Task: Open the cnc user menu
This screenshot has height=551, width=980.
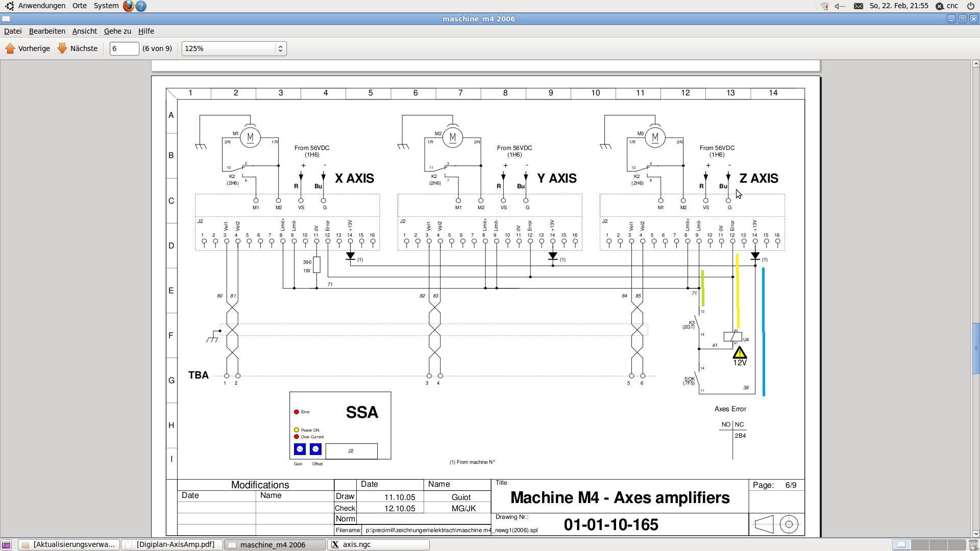Action: [x=947, y=6]
